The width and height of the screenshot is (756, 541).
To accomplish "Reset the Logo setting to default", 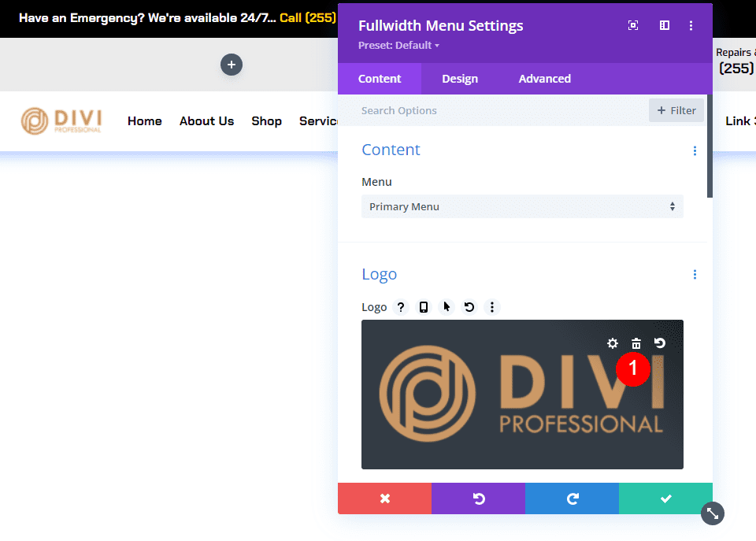I will (x=469, y=307).
